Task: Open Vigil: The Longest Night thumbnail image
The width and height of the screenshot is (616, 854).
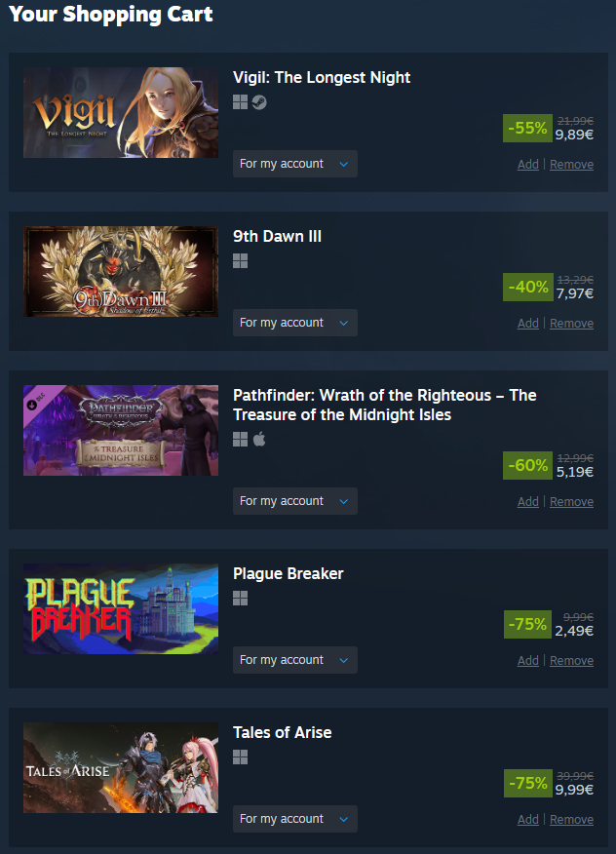Action: click(121, 113)
